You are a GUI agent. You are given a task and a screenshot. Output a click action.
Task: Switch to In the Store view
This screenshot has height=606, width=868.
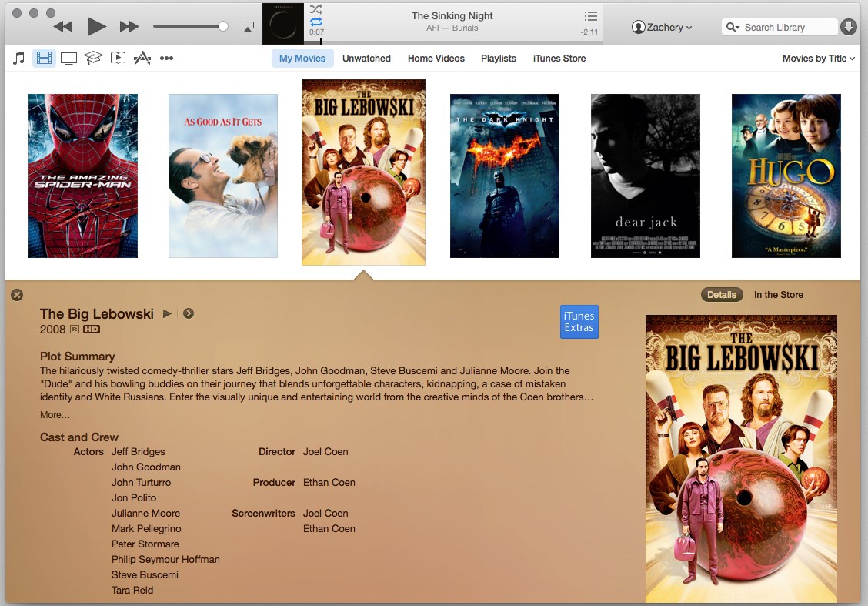[x=778, y=295]
